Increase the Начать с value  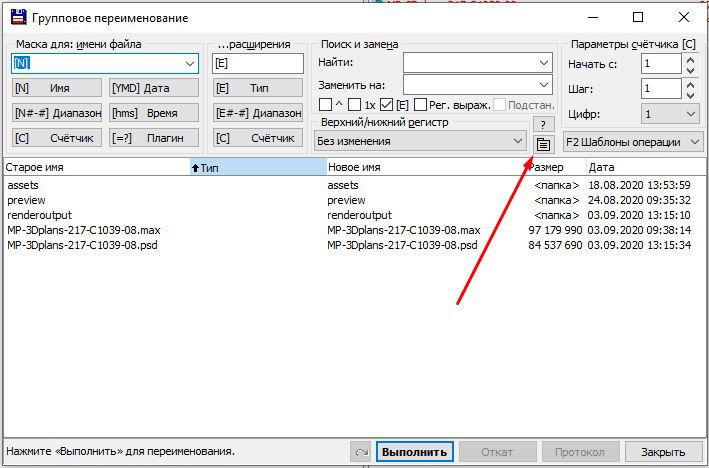(x=690, y=60)
